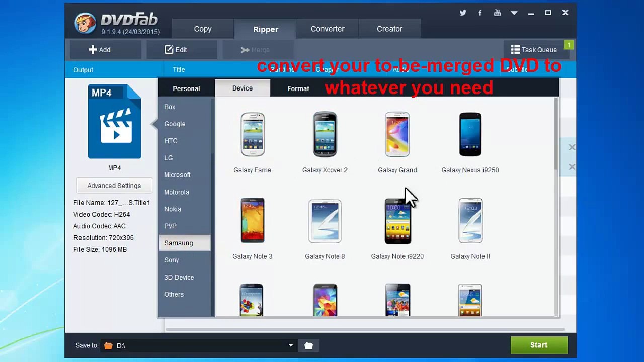Select the Galaxy Fame phone icon

(x=252, y=134)
